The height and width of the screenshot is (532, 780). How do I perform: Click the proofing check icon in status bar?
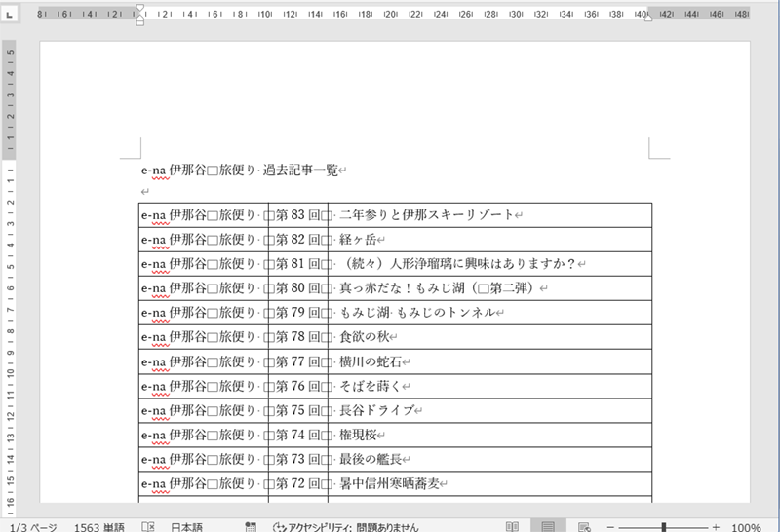[x=148, y=526]
